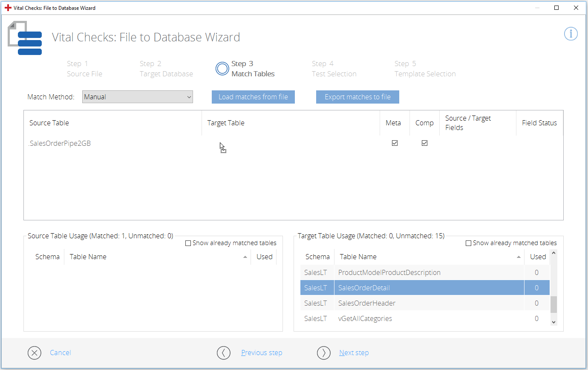588x370 pixels.
Task: Click the Cancel X circle icon
Action: (x=35, y=353)
